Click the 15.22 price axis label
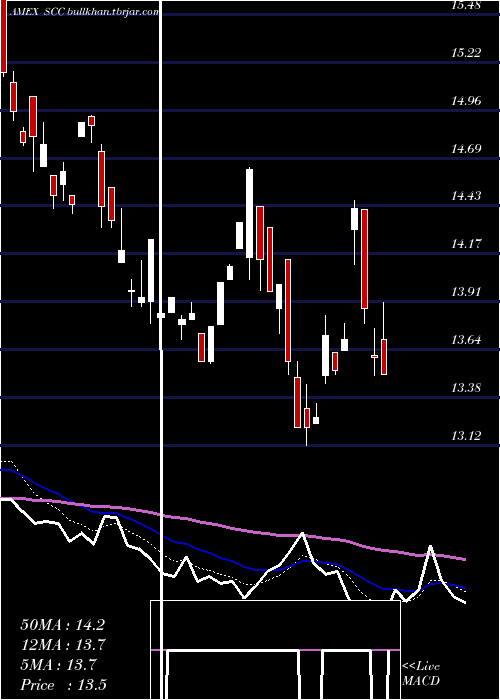This screenshot has width=500, height=700. [x=466, y=53]
